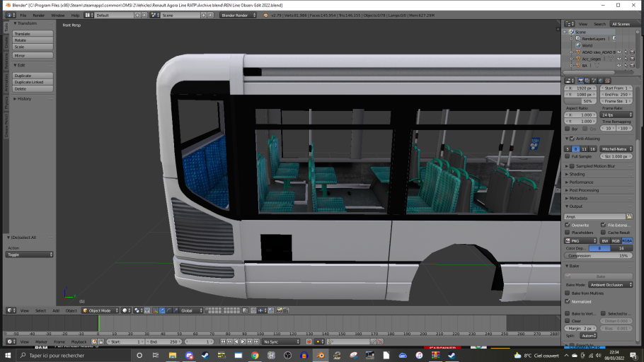
Task: Click the Duplicate Linked button
Action: (x=33, y=82)
